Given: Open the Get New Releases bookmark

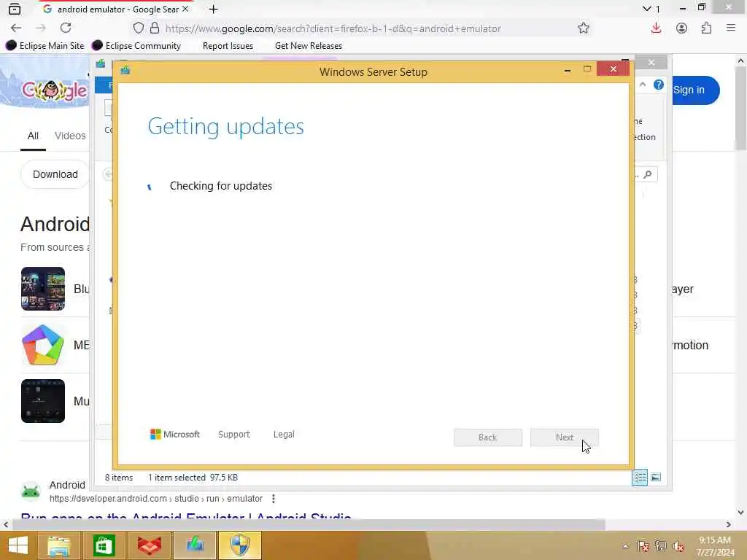Looking at the screenshot, I should pyautogui.click(x=309, y=46).
